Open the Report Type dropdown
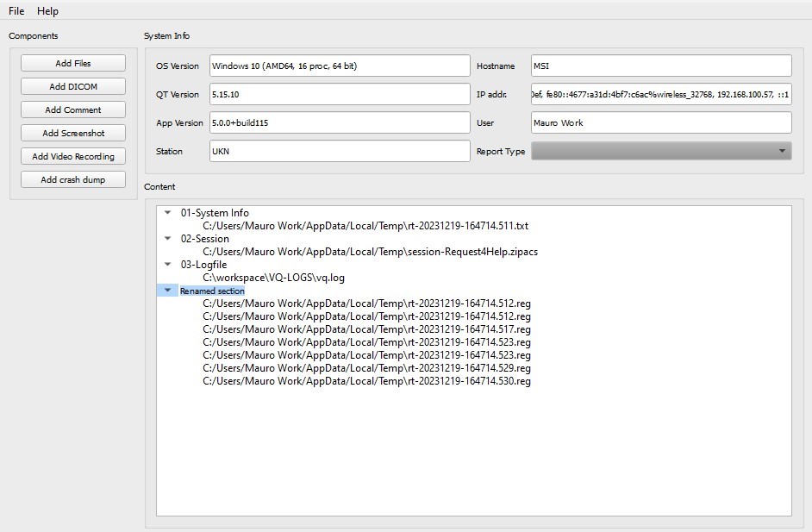Image resolution: width=812 pixels, height=532 pixels. click(661, 151)
